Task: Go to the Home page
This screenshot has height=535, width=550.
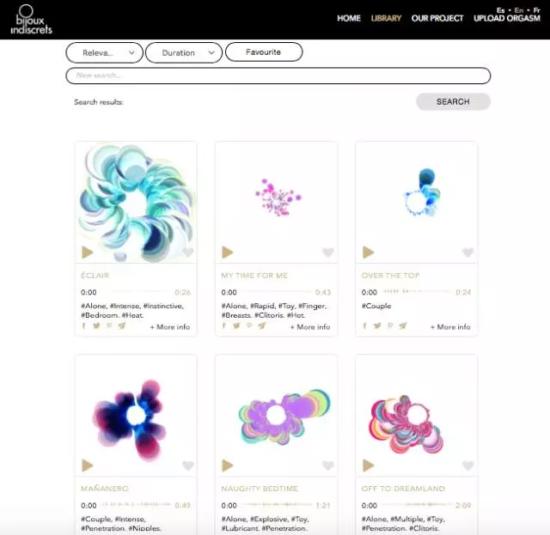Action: [x=349, y=18]
